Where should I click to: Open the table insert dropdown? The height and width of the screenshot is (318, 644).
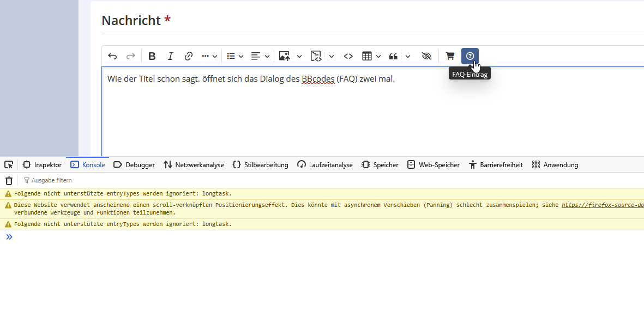click(x=371, y=56)
